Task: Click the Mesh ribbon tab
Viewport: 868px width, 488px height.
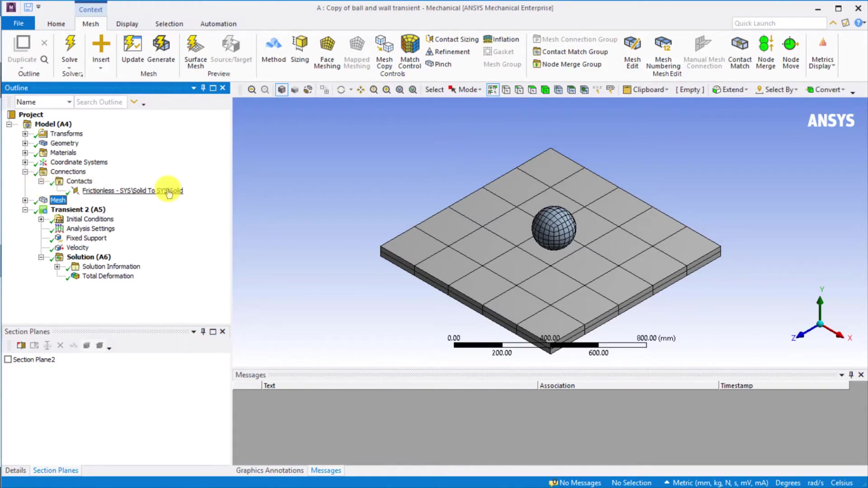Action: tap(90, 23)
